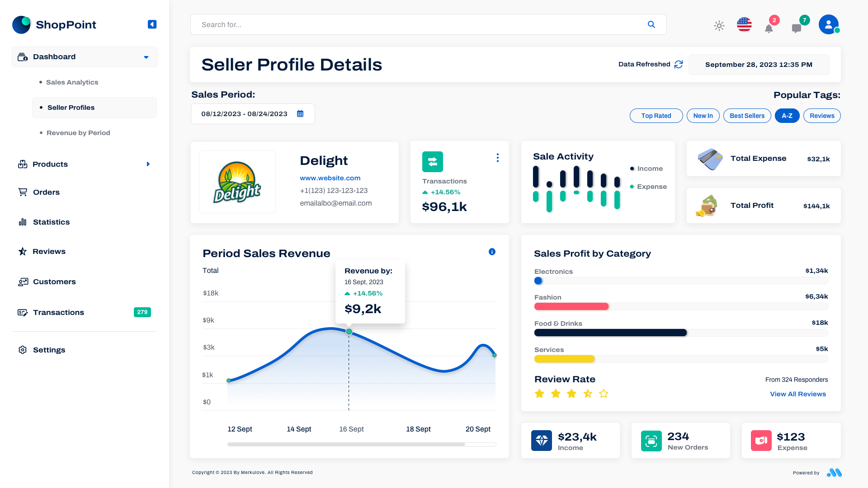Open notifications via the bell icon
Image resolution: width=868 pixels, height=488 pixels.
click(x=769, y=28)
